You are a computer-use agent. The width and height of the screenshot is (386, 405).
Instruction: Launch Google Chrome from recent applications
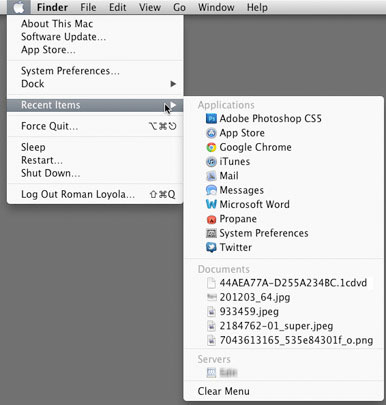click(284, 147)
